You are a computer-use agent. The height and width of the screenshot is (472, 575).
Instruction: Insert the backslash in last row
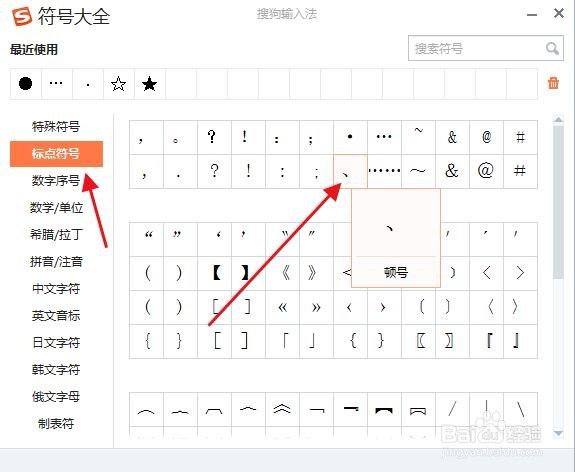click(520, 409)
